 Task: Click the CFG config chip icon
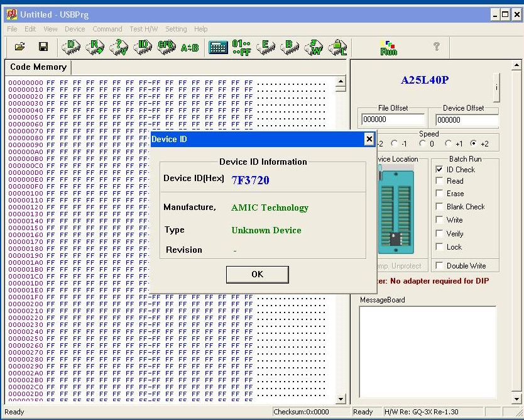point(166,47)
